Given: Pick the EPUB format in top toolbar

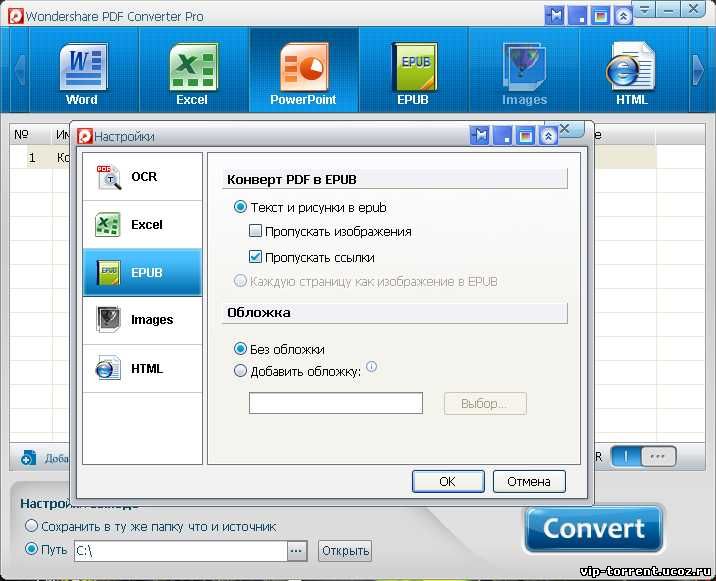Looking at the screenshot, I should tap(413, 73).
